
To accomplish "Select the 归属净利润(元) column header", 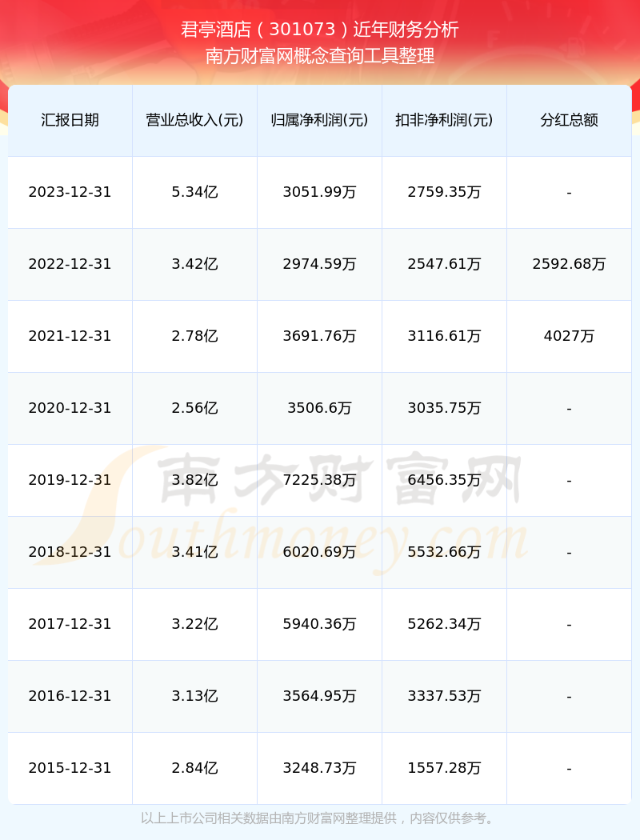I will pyautogui.click(x=320, y=120).
